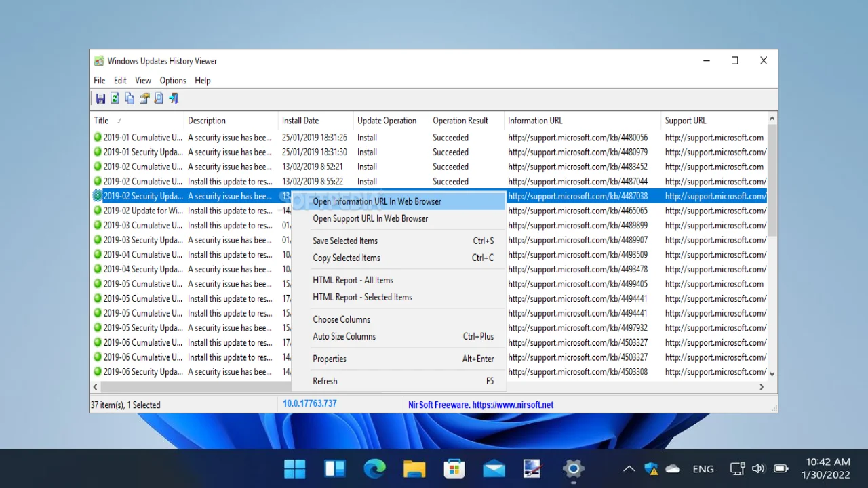This screenshot has height=488, width=868.
Task: Click Refresh in the context menu
Action: (x=399, y=381)
